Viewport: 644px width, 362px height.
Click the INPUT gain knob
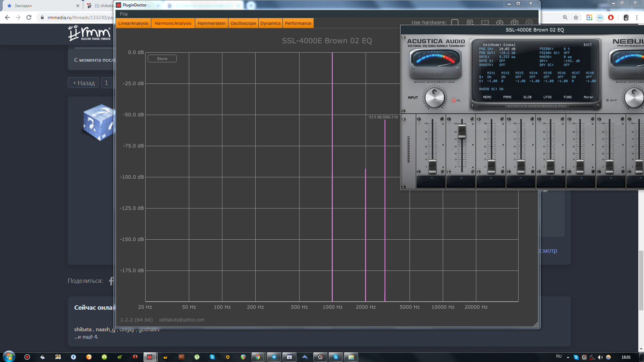point(435,98)
